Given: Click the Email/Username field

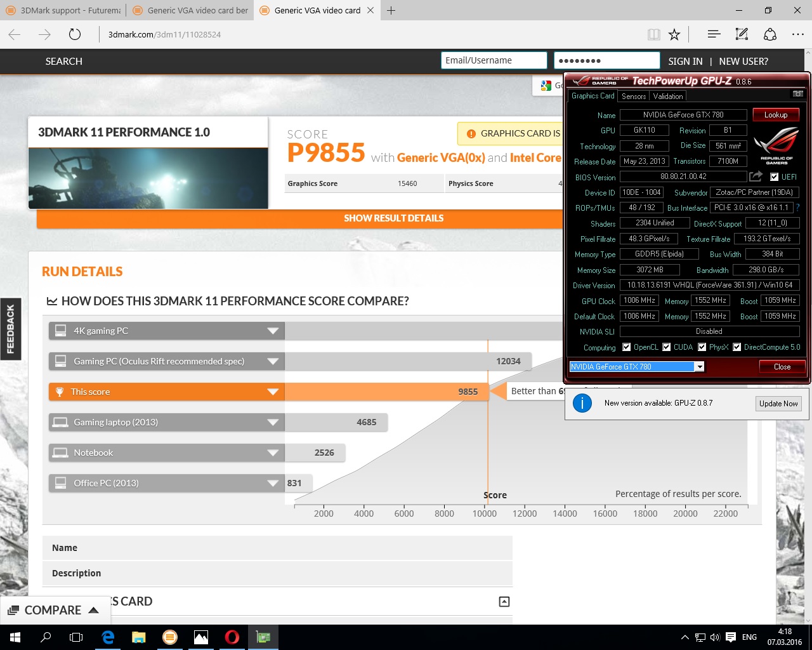Looking at the screenshot, I should pos(494,60).
